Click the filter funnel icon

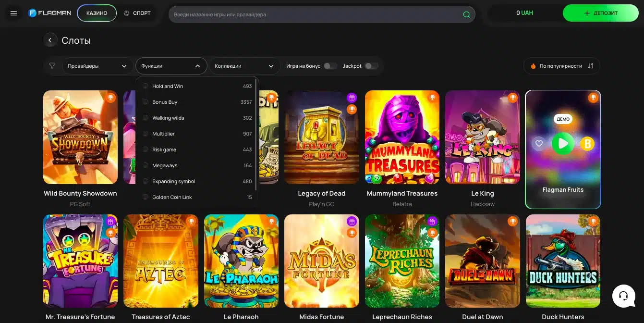pyautogui.click(x=52, y=66)
